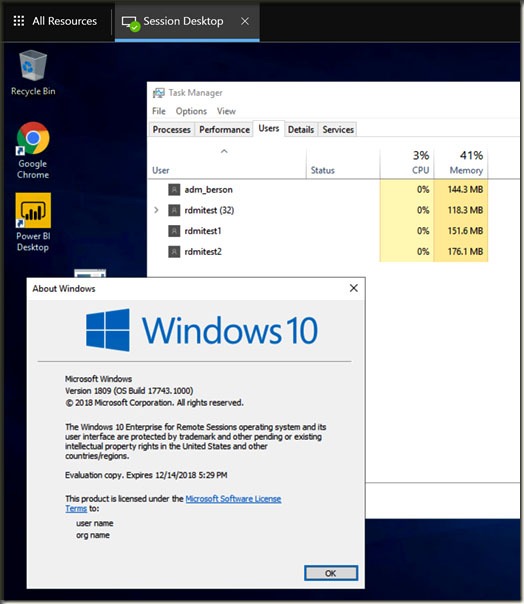Switch to the Performance tab
This screenshot has width=524, height=604.
[224, 129]
